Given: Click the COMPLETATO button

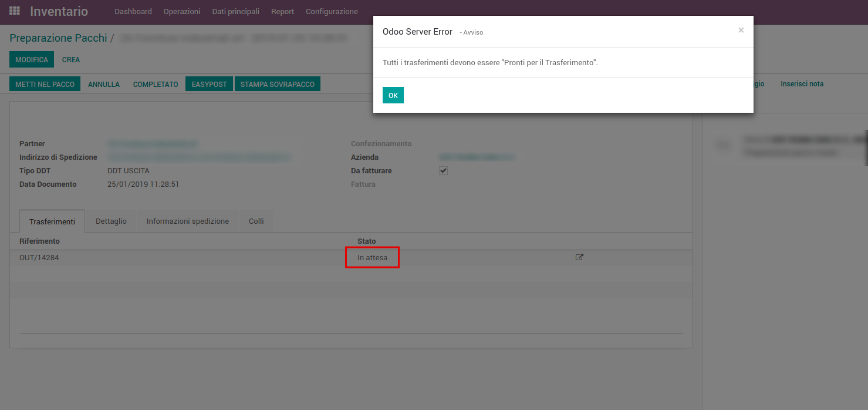Looking at the screenshot, I should (156, 84).
